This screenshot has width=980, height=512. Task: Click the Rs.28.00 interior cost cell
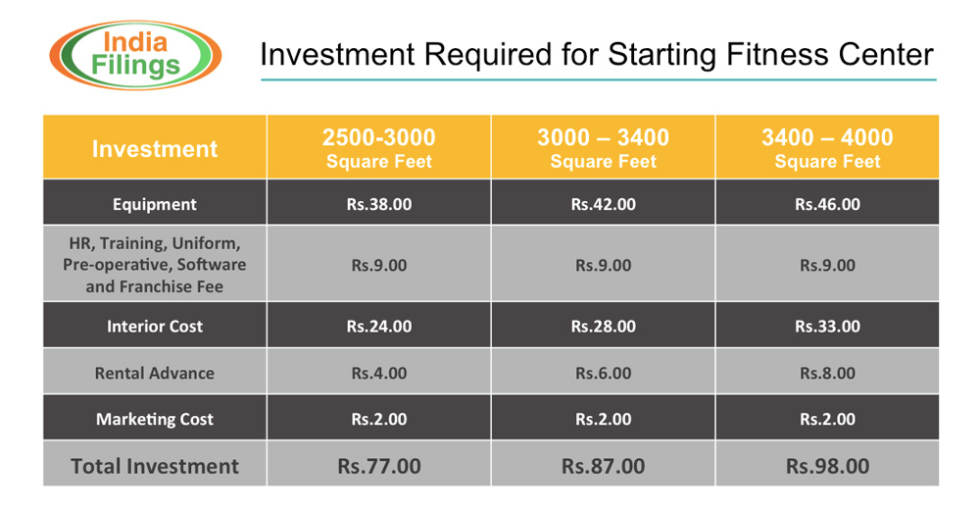click(x=603, y=326)
